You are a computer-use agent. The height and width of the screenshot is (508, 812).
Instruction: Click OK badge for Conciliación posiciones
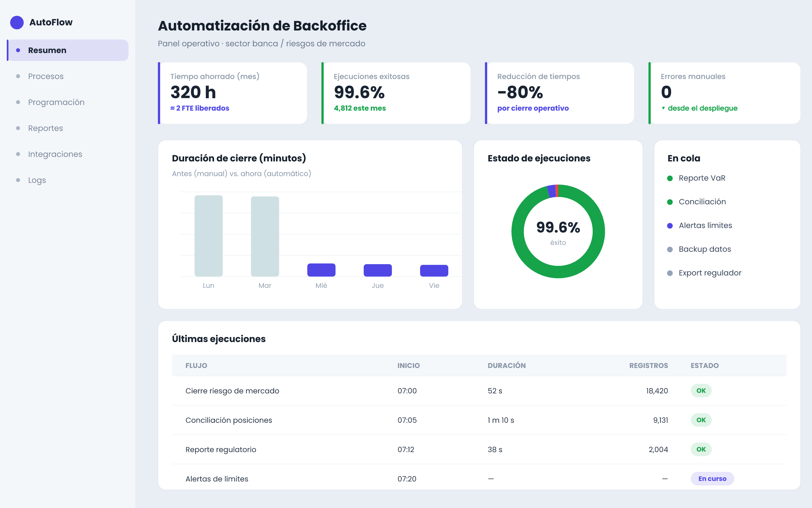pyautogui.click(x=701, y=420)
